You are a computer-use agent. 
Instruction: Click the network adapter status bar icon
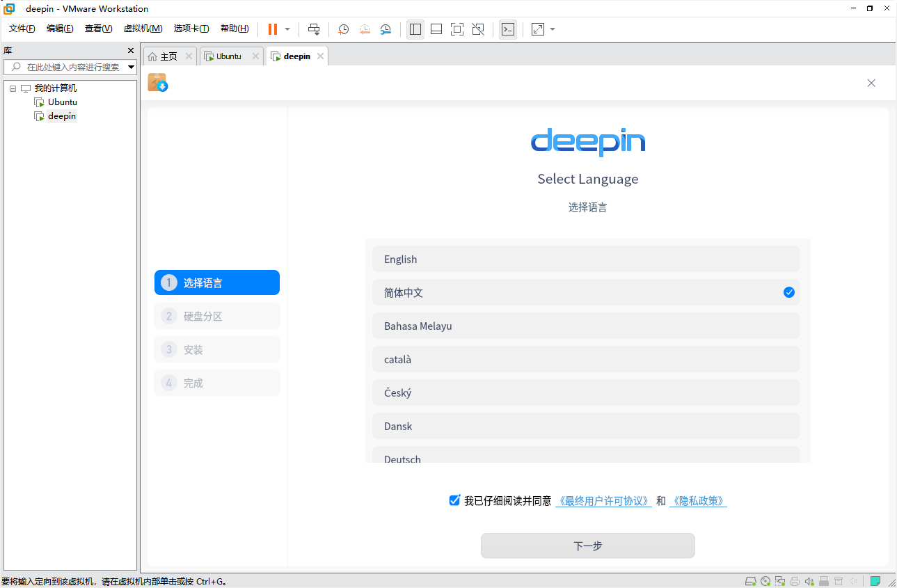780,581
